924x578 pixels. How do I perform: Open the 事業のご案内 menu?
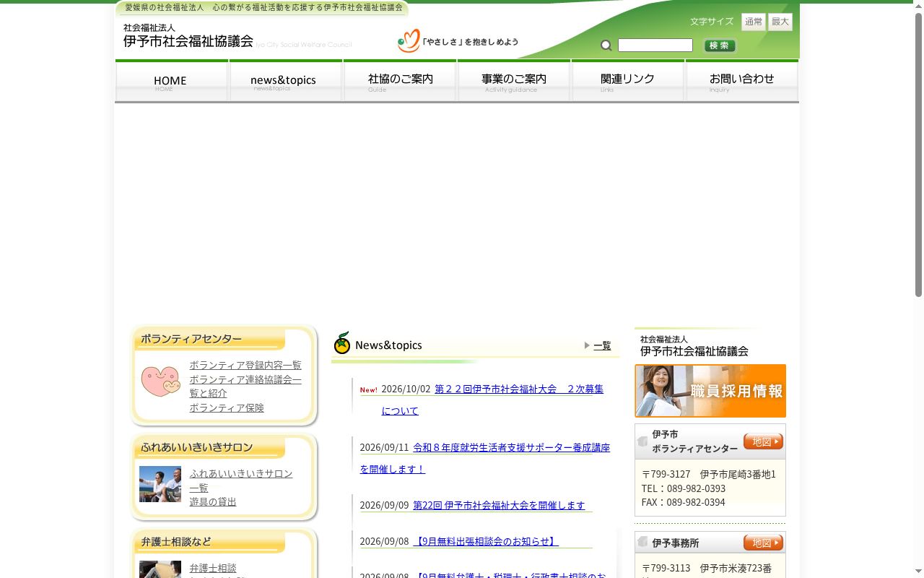point(514,81)
